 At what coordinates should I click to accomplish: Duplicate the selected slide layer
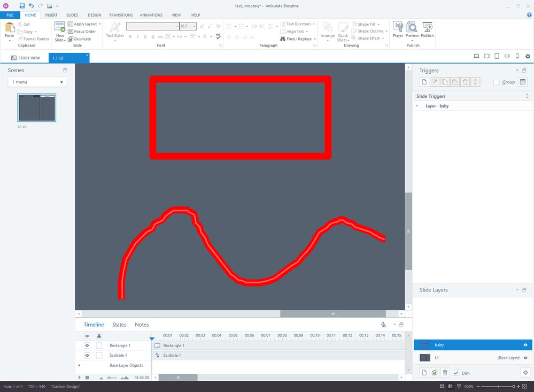point(435,373)
